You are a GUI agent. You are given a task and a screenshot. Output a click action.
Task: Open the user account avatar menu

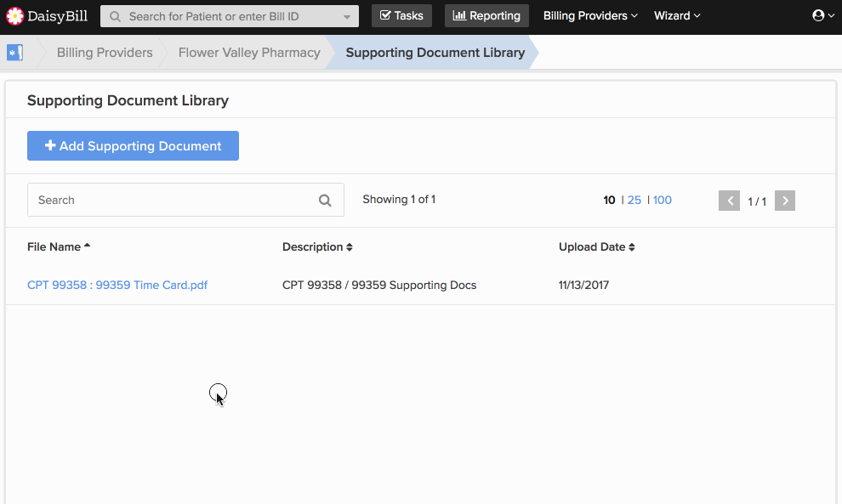click(823, 15)
